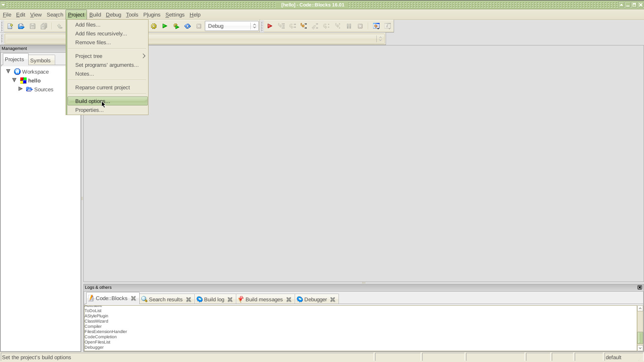Click the Step into debugger icon

304,26
